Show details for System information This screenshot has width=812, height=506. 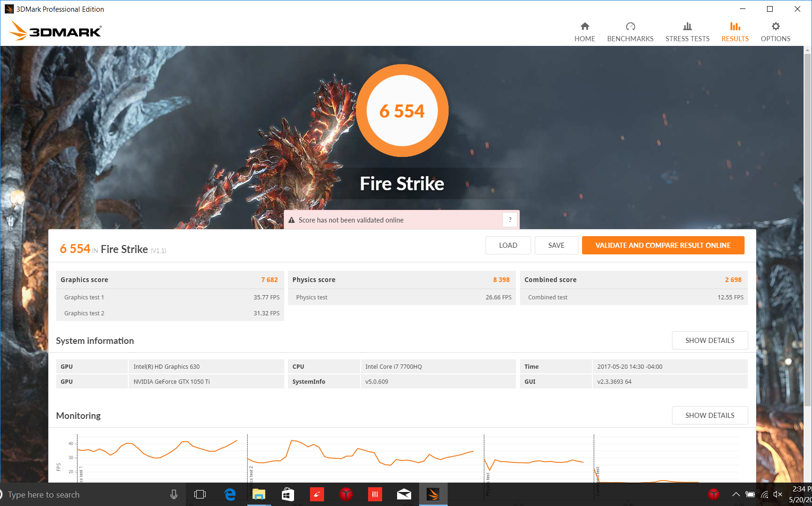[710, 341]
